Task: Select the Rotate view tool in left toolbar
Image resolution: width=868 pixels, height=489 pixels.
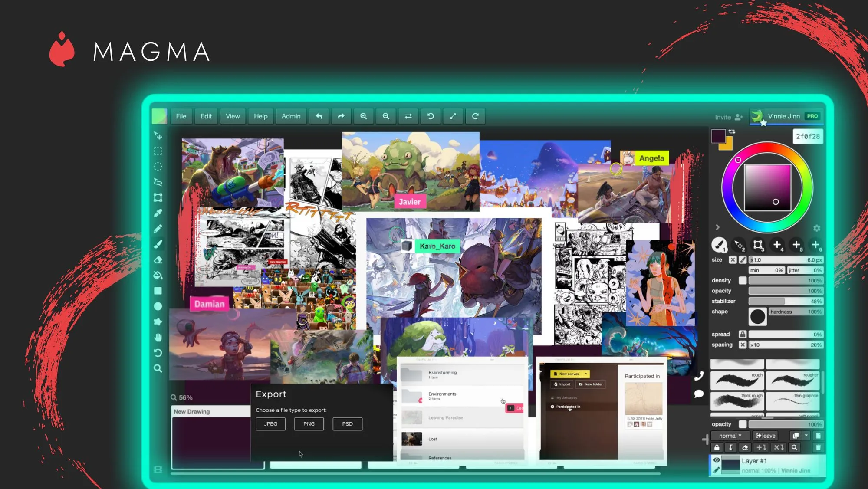Action: pyautogui.click(x=158, y=353)
